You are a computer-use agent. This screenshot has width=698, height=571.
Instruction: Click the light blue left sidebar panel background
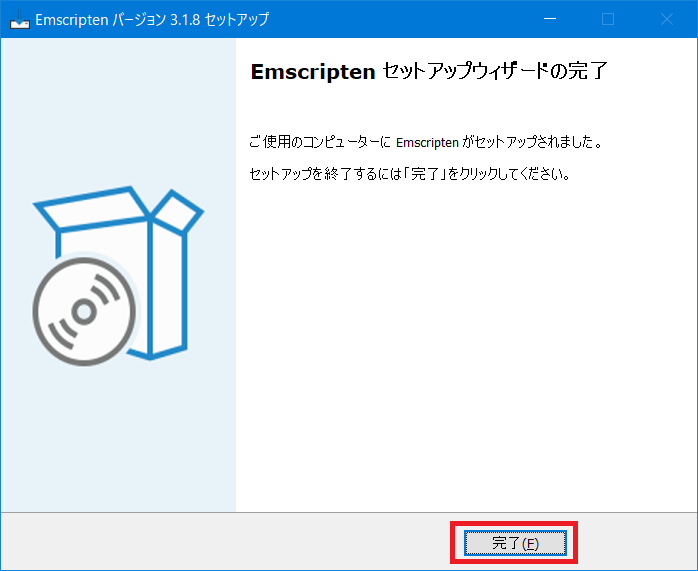click(x=118, y=436)
